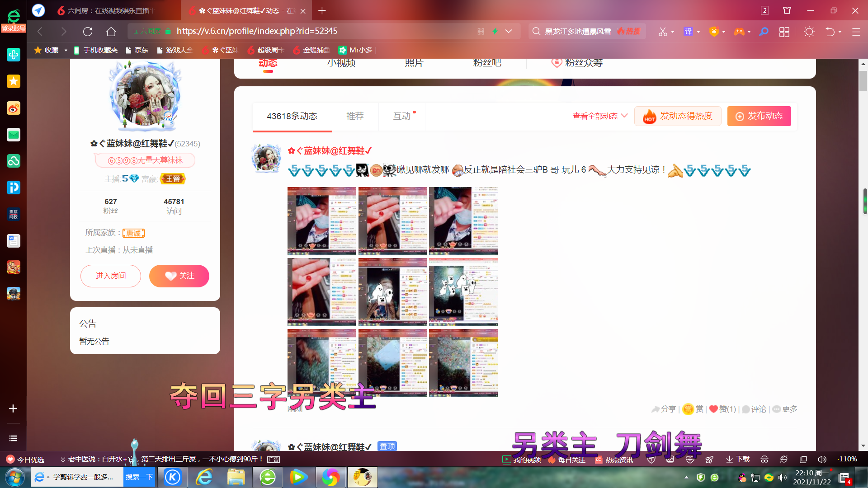Viewport: 868px width, 488px height.
Task: Click the 进入房间 button
Action: pyautogui.click(x=111, y=276)
